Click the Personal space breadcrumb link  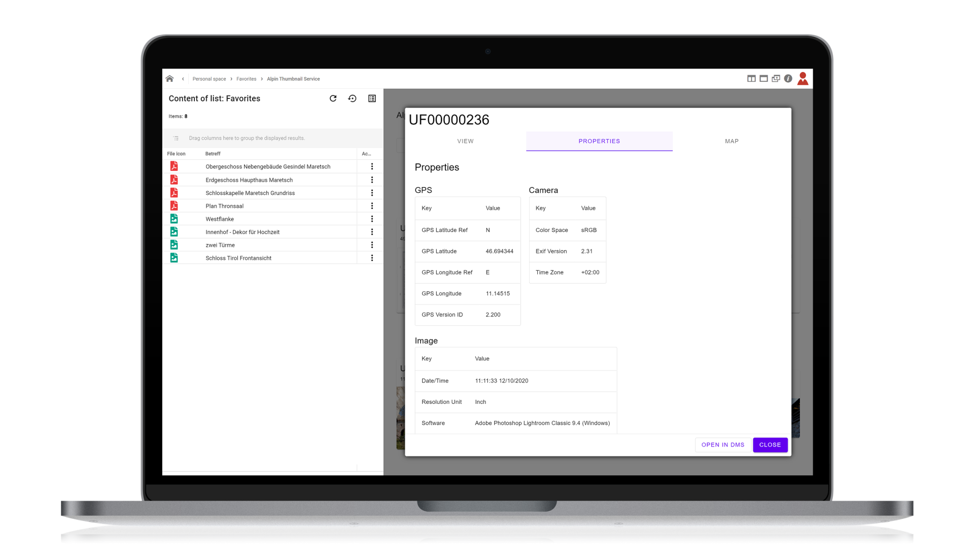pos(209,79)
